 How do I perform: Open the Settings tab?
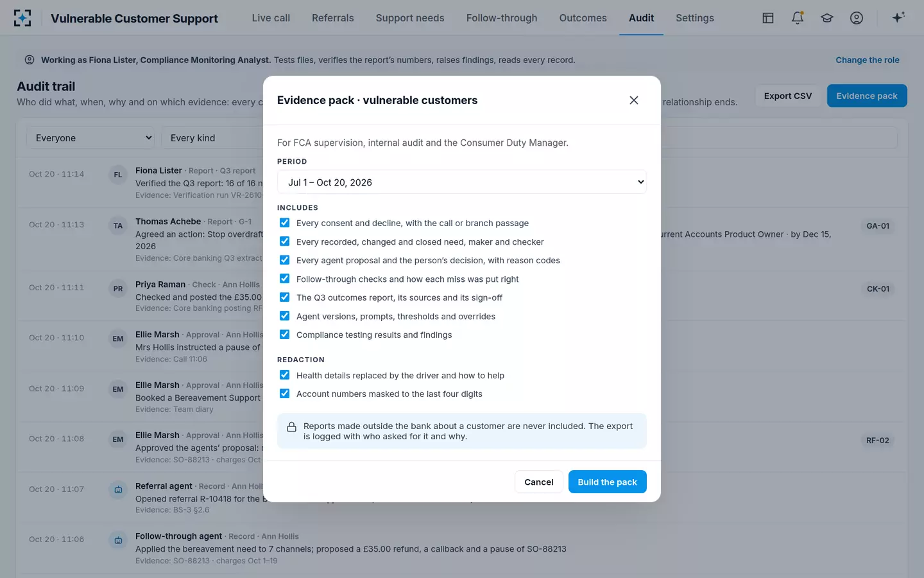click(x=695, y=18)
